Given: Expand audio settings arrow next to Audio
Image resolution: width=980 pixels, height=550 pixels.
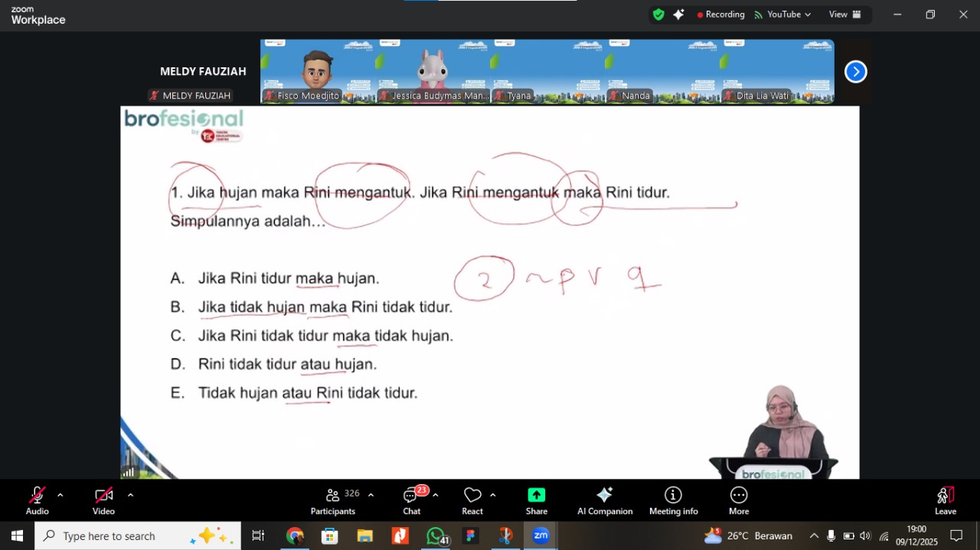Looking at the screenshot, I should click(60, 495).
